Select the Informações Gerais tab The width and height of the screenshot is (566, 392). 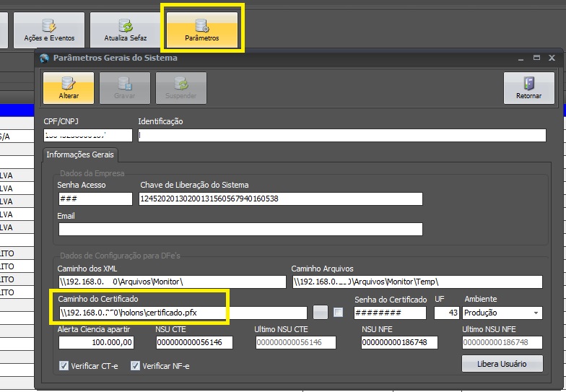pyautogui.click(x=80, y=154)
